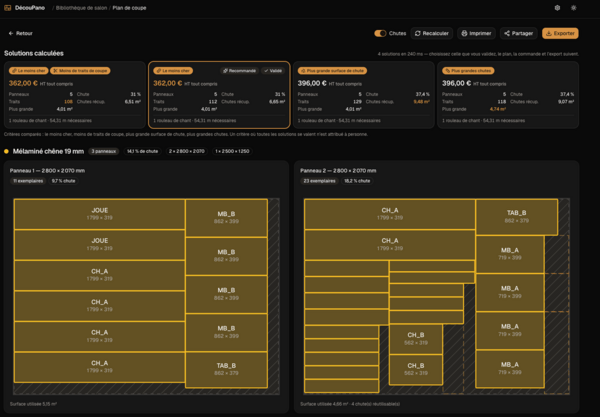Open Bibliothèque de salon breadcrumb
Image resolution: width=600 pixels, height=417 pixels.
(x=82, y=8)
